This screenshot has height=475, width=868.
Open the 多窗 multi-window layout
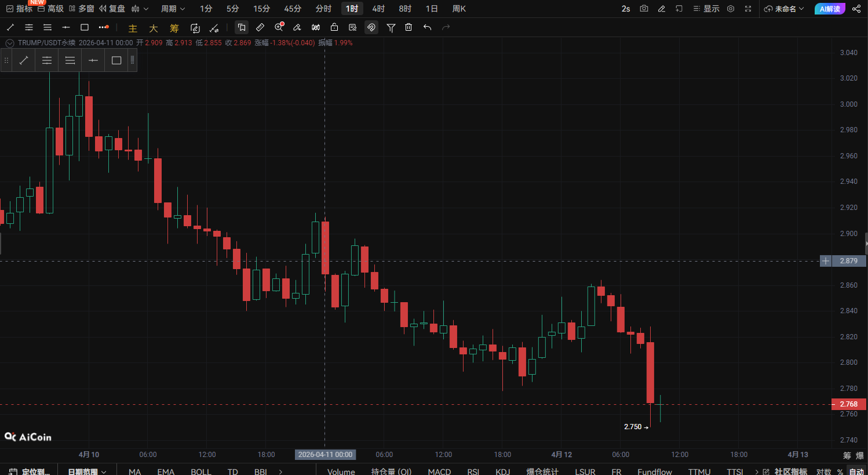(81, 9)
